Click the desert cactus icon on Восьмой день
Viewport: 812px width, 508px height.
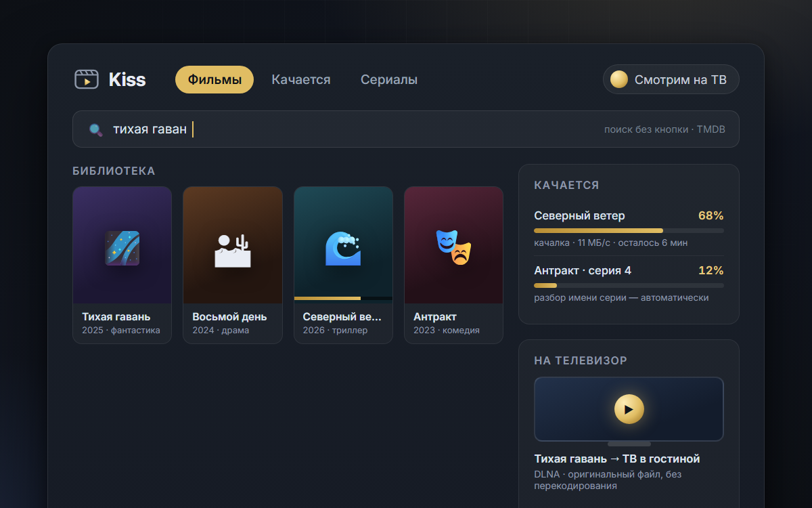[233, 250]
